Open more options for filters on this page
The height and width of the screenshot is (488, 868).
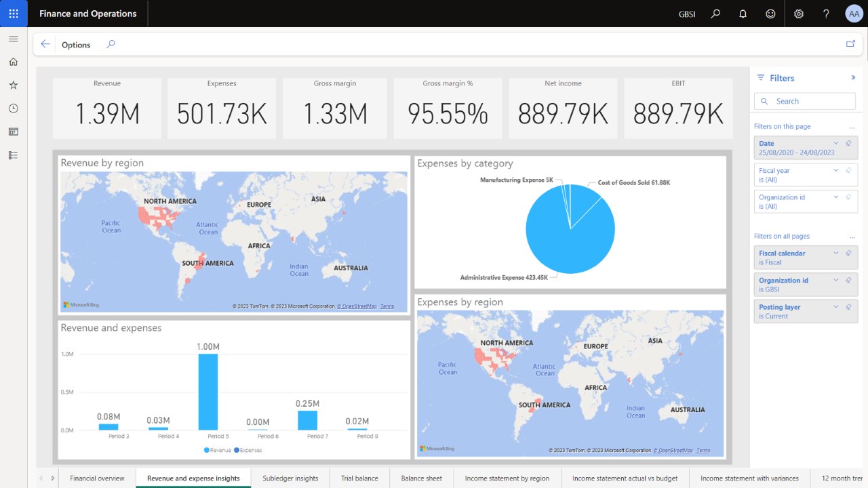852,127
